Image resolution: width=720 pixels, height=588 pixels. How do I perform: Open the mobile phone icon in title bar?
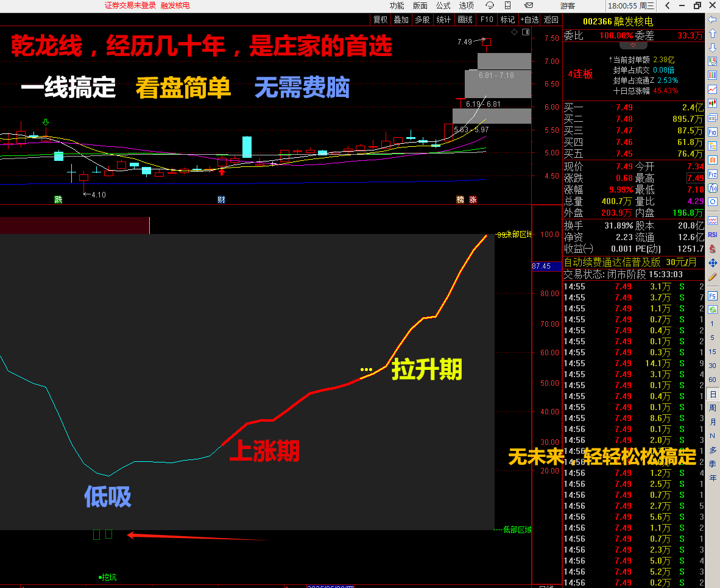click(508, 5)
